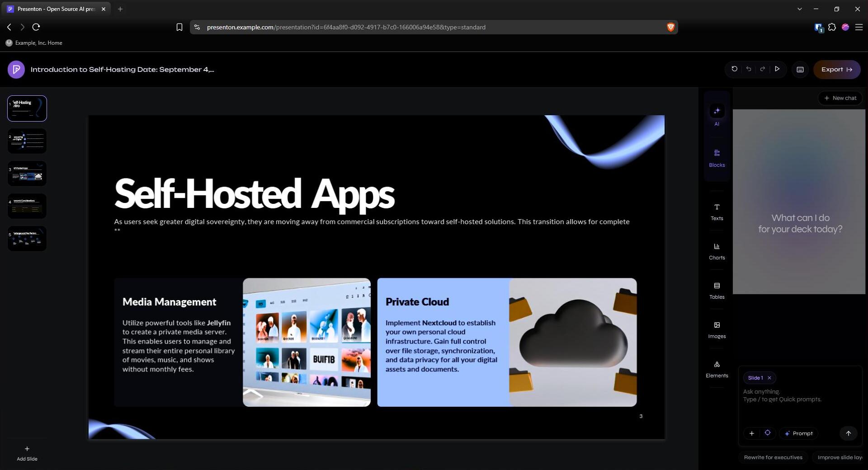Image resolution: width=868 pixels, height=470 pixels.
Task: Open the Elements panel
Action: coord(717,369)
